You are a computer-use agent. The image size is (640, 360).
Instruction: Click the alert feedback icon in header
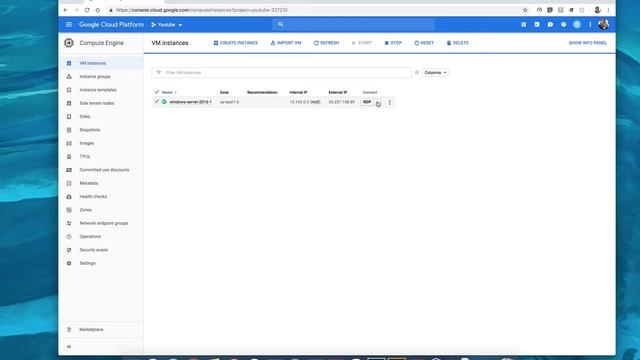550,24
